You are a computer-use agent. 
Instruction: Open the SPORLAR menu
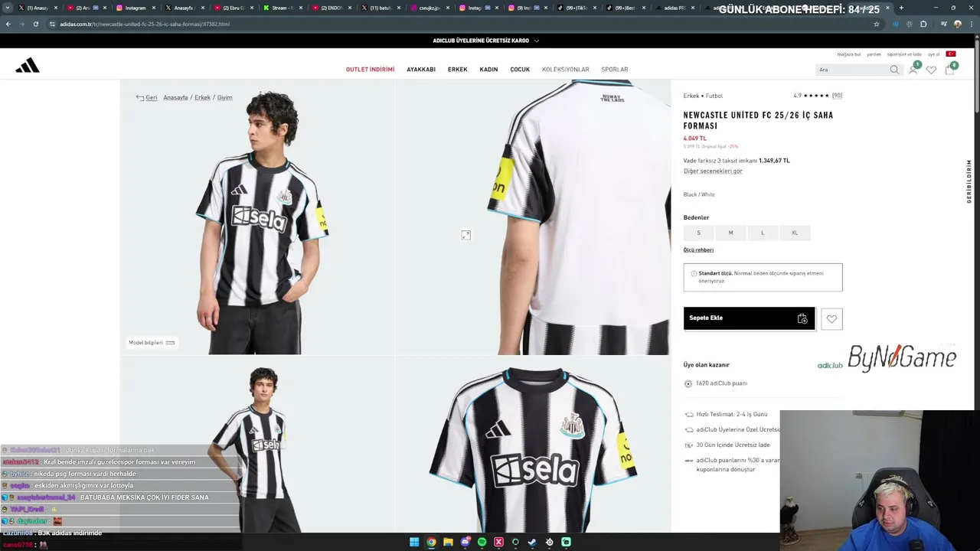pos(615,70)
